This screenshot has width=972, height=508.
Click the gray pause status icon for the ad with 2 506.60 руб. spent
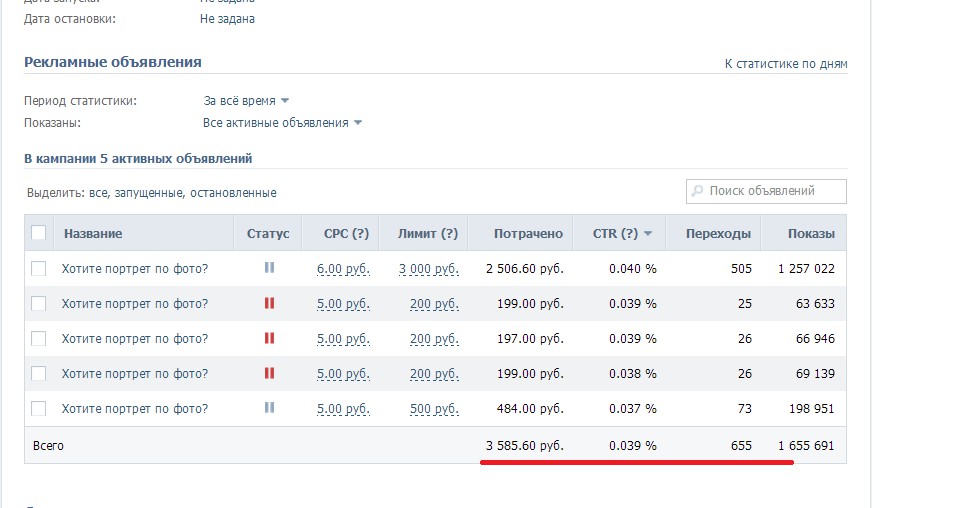[268, 268]
